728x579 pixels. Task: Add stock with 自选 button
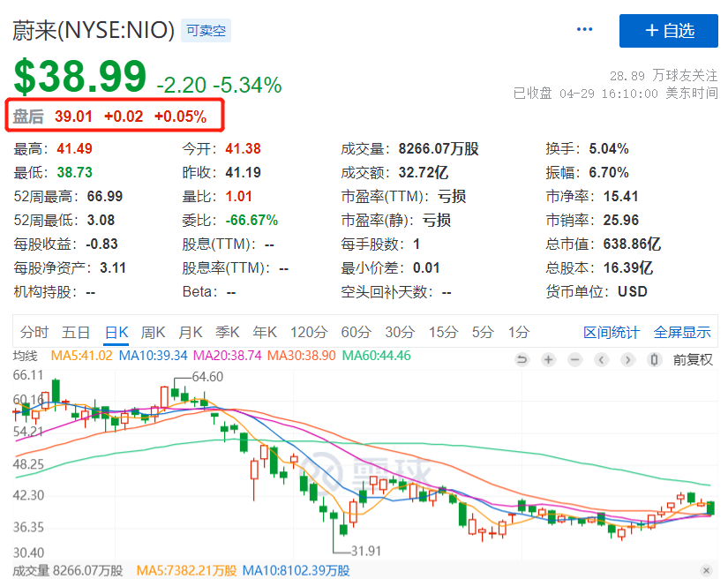coord(669,31)
